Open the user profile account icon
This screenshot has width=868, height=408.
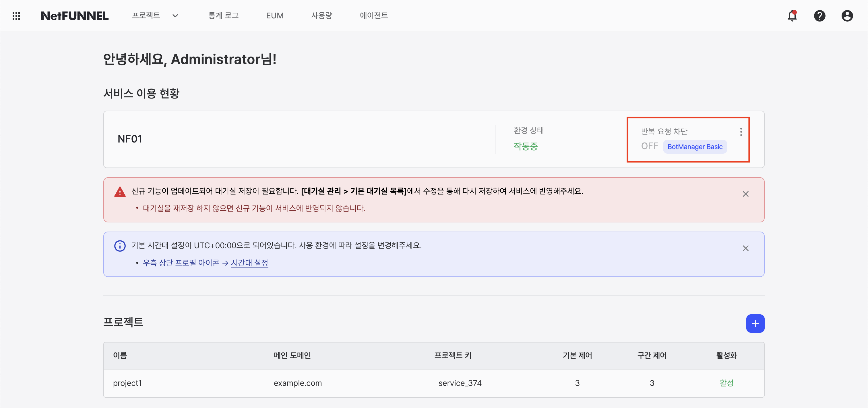pyautogui.click(x=847, y=16)
